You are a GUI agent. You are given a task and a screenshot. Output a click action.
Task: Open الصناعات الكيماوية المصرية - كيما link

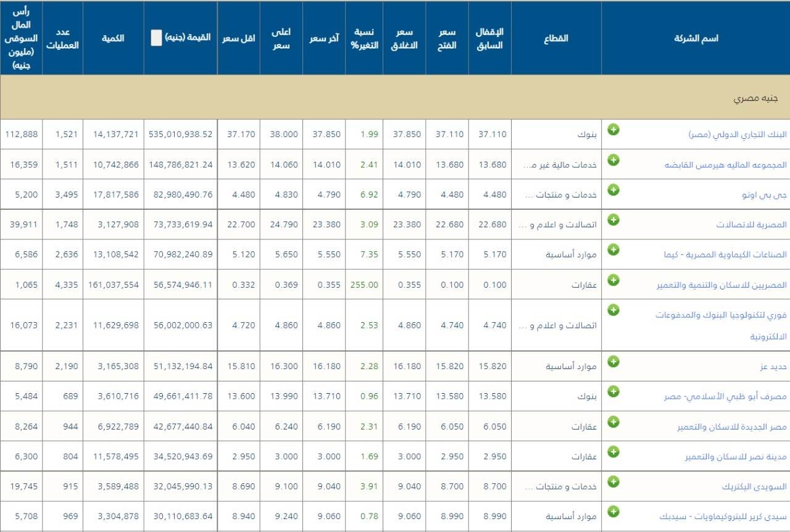(x=726, y=254)
